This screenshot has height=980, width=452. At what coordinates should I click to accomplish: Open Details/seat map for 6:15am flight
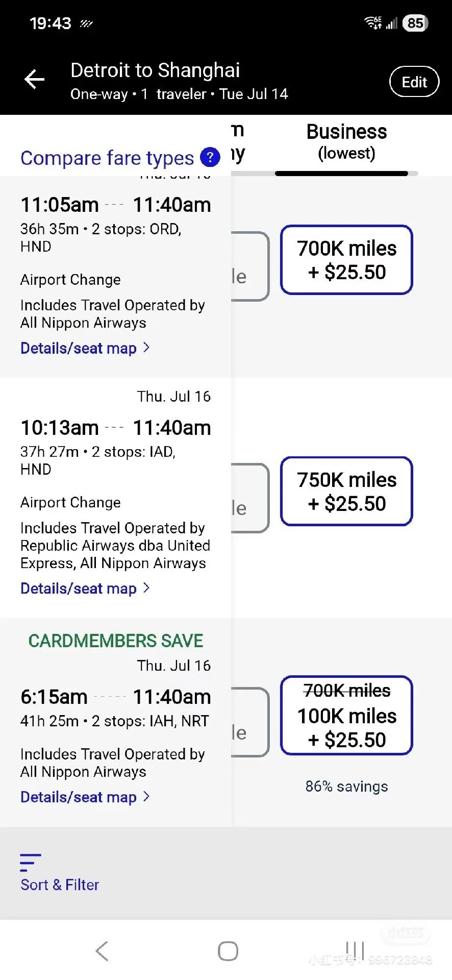(85, 797)
